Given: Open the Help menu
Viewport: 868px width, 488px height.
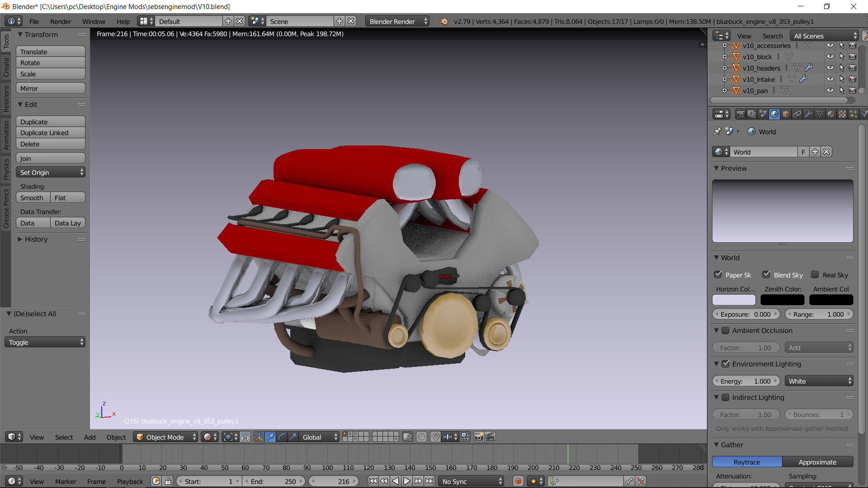Looking at the screenshot, I should [123, 21].
